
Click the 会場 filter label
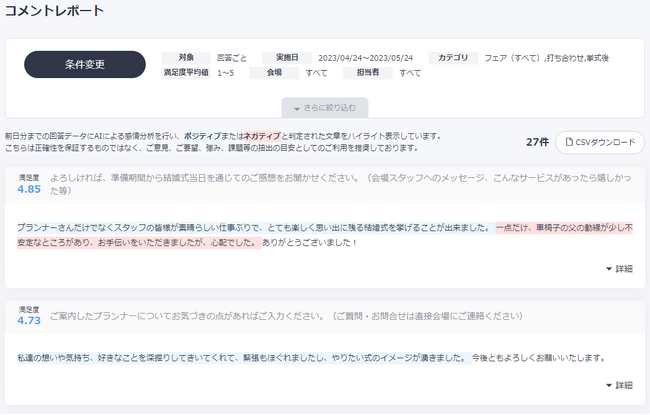click(273, 73)
